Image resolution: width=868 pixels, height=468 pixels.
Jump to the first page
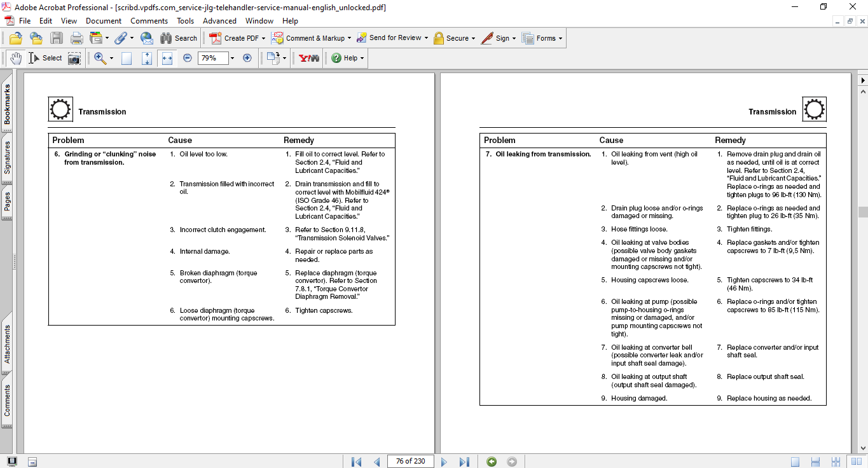pyautogui.click(x=357, y=462)
